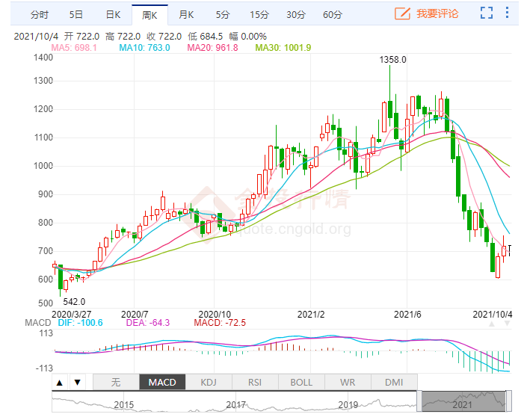Click the DIF: -100.6 value label
527x420 pixels.
(80, 323)
